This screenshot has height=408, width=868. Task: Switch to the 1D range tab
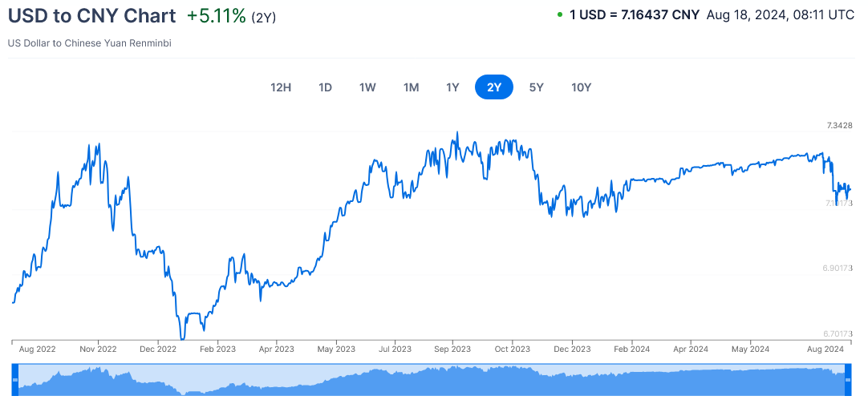point(325,87)
